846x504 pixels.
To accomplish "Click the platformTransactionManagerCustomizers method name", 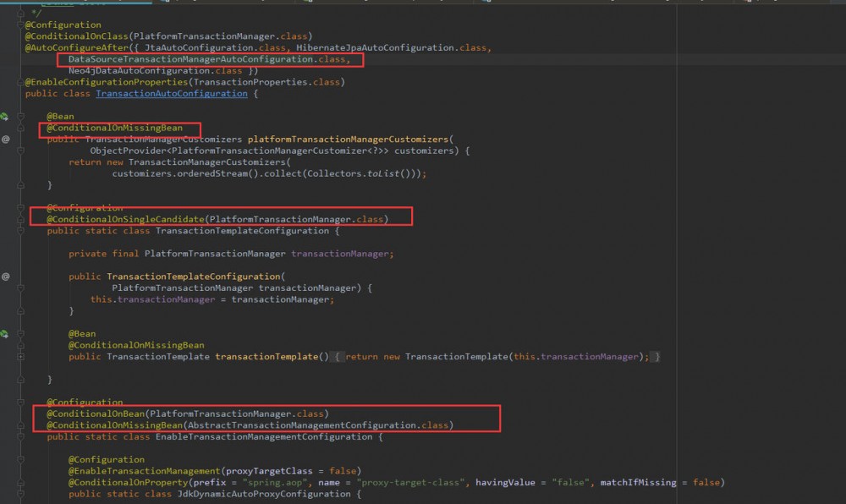I will pyautogui.click(x=348, y=139).
